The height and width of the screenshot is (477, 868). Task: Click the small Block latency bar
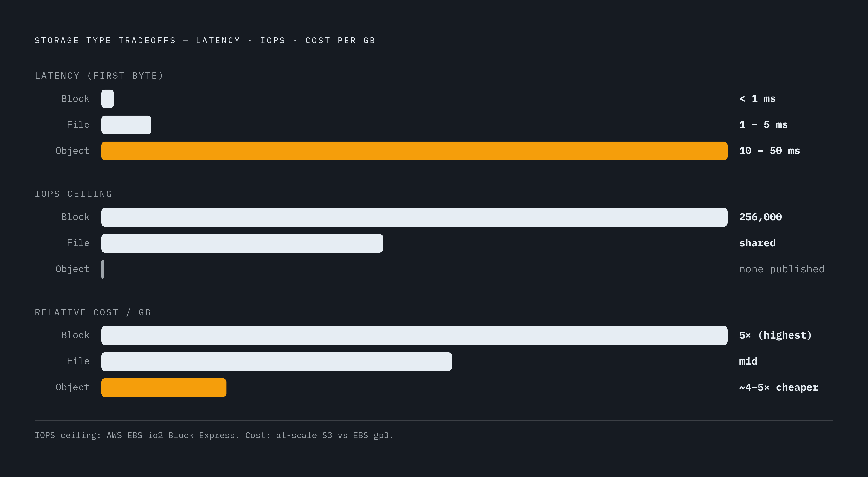108,99
